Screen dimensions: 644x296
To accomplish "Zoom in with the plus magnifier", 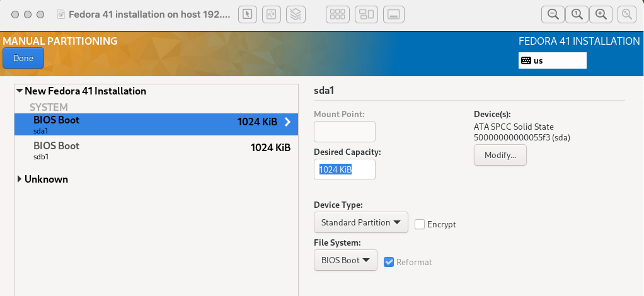I will coord(601,14).
